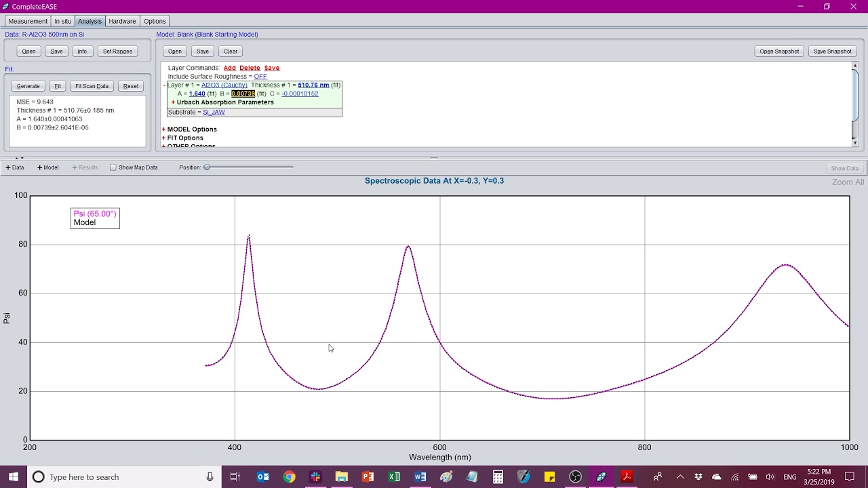
Task: Open the Si_JAW substrate link
Action: (214, 112)
